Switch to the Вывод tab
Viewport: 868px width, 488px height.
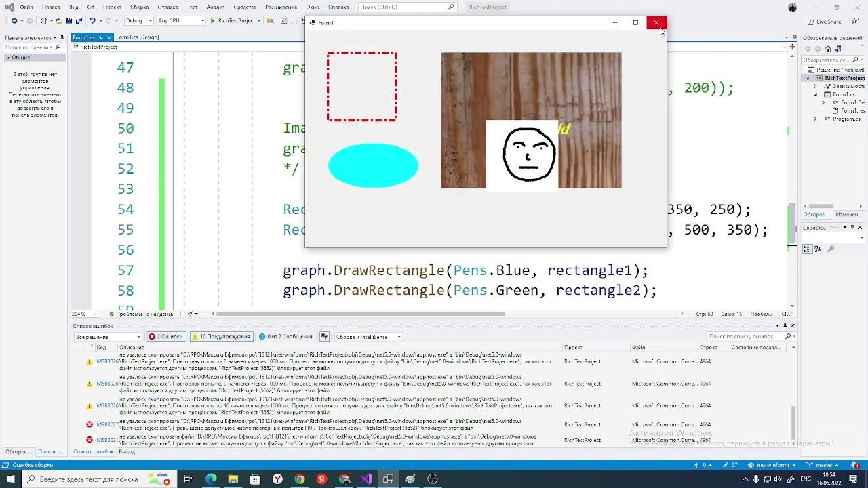[127, 452]
